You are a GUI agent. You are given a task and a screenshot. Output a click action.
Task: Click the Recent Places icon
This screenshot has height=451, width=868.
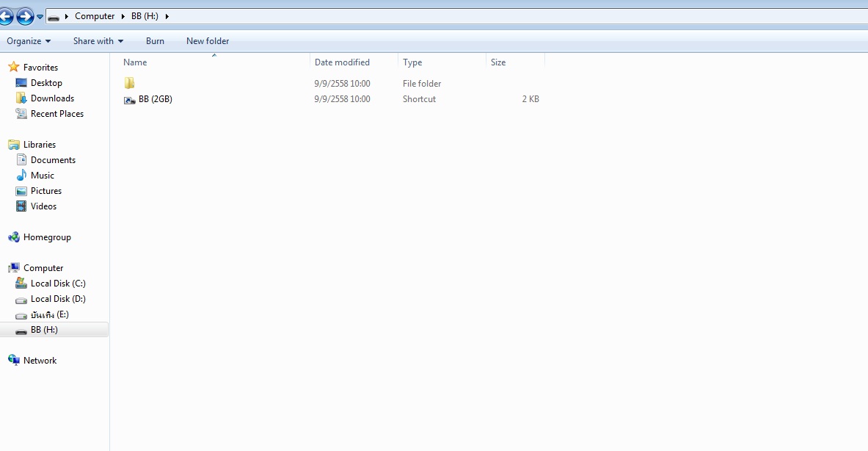(x=21, y=114)
